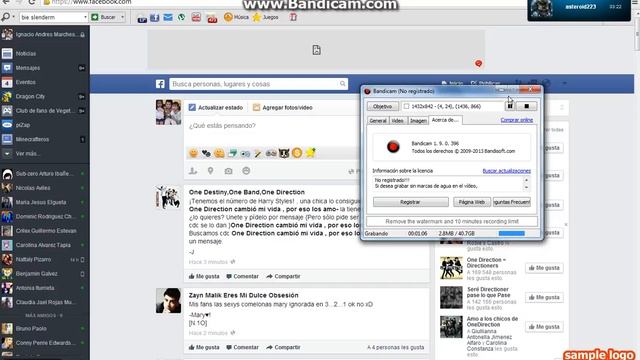
Task: Toggle checkbox beside 1432x842 target in Bandicam
Action: pos(406,106)
